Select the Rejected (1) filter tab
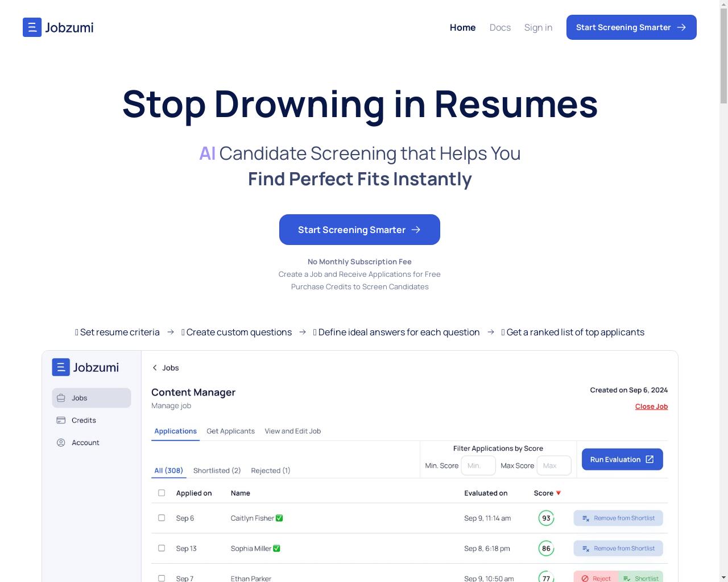The height and width of the screenshot is (582, 728). point(270,471)
